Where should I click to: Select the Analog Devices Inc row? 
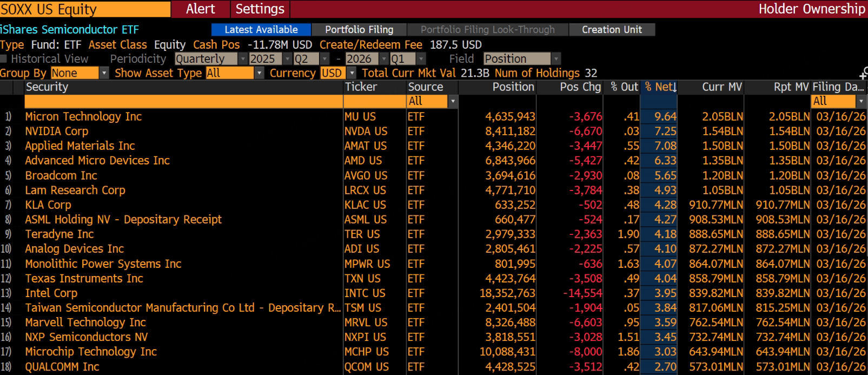pos(434,249)
